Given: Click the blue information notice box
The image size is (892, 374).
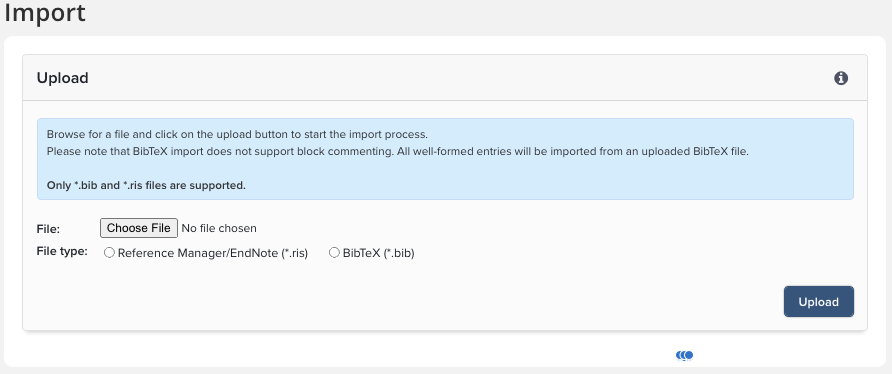Looking at the screenshot, I should coord(445,159).
